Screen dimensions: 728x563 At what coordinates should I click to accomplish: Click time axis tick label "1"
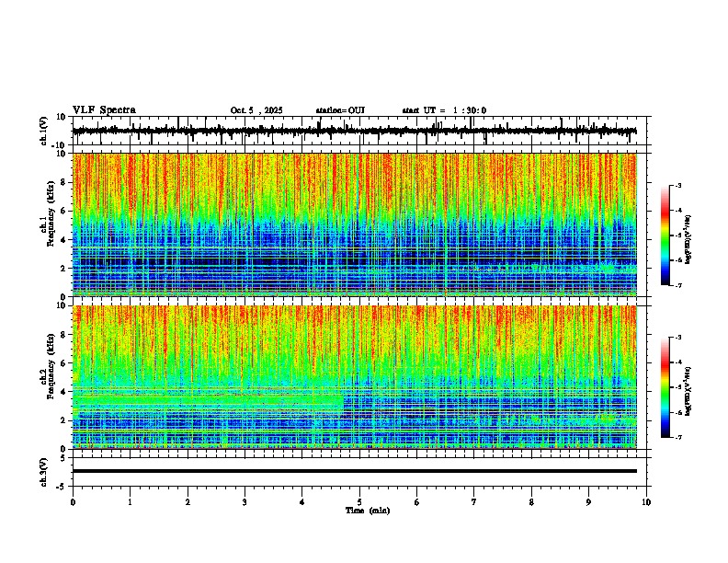point(130,502)
